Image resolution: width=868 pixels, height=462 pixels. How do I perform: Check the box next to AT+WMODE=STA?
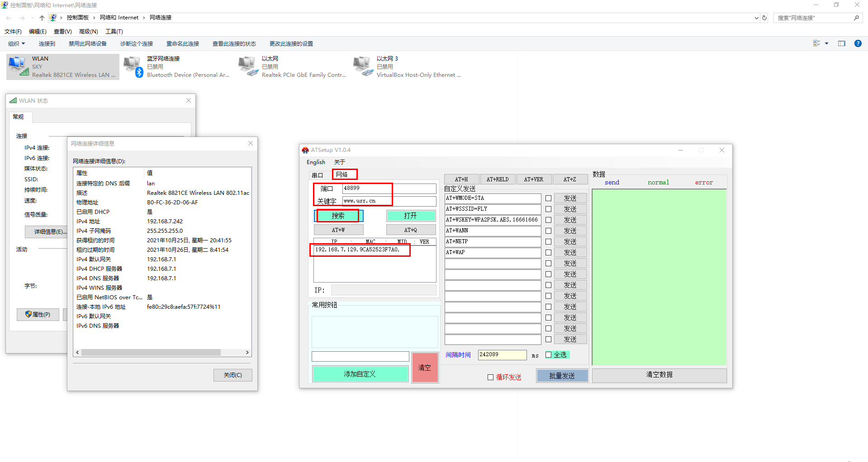tap(548, 198)
